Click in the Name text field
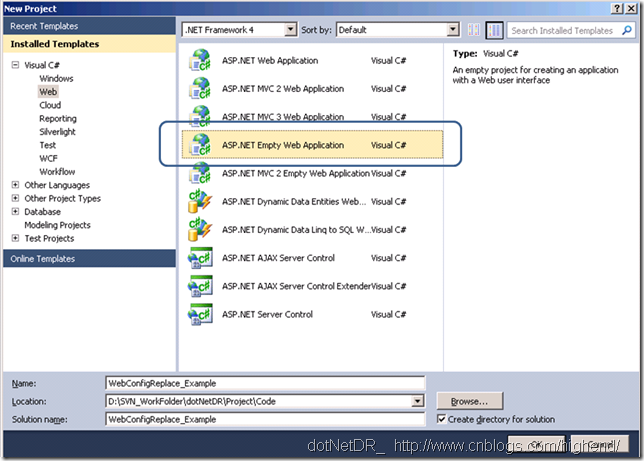The image size is (644, 461). 265,383
